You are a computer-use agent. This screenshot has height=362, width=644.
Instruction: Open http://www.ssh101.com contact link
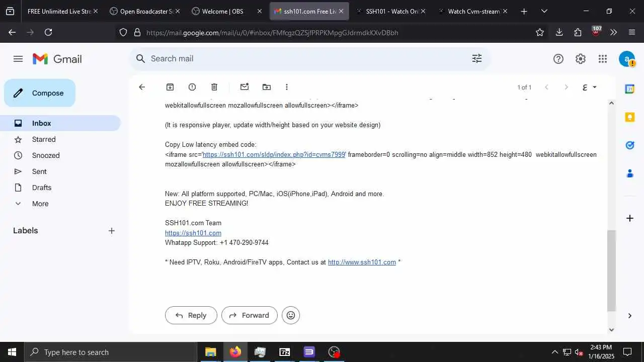[x=362, y=262]
